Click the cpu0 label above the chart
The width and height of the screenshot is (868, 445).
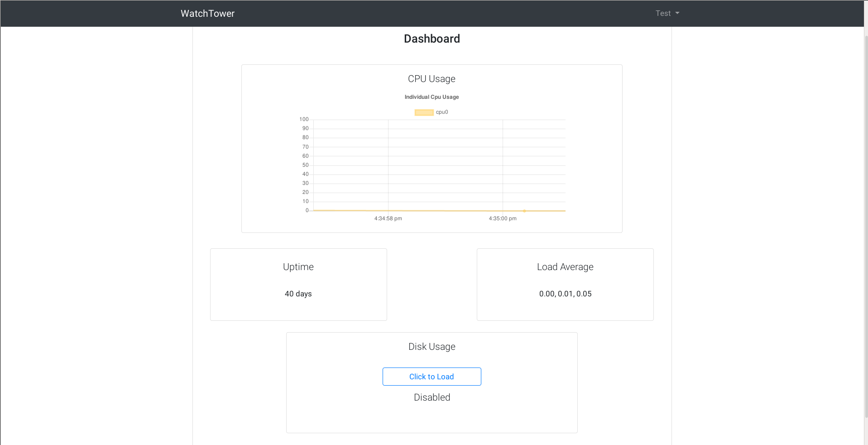(442, 112)
